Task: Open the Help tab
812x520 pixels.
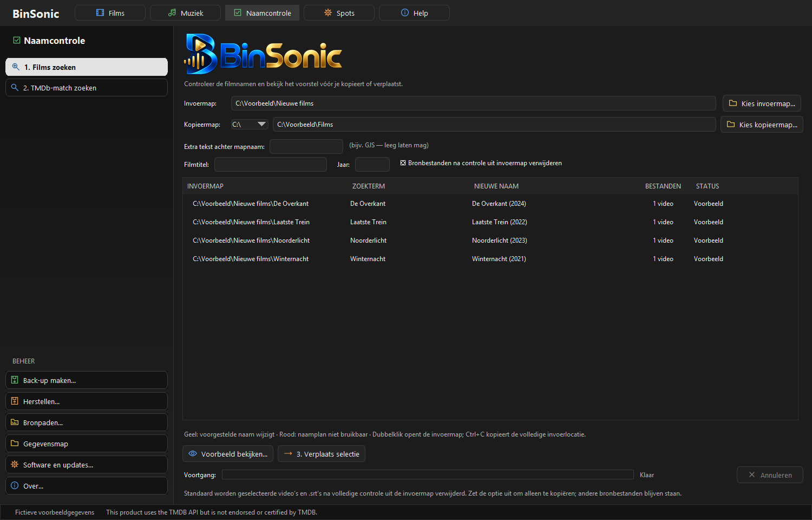Action: [x=414, y=13]
